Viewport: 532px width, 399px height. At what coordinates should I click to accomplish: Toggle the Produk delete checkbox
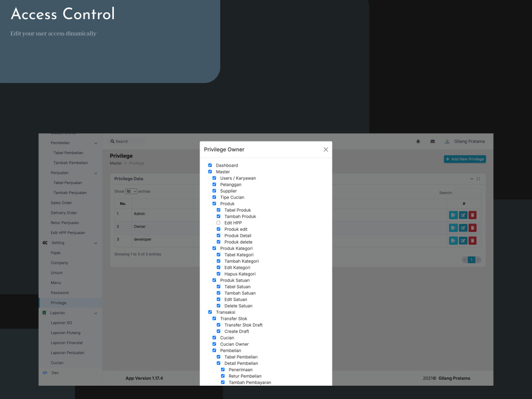tap(219, 242)
